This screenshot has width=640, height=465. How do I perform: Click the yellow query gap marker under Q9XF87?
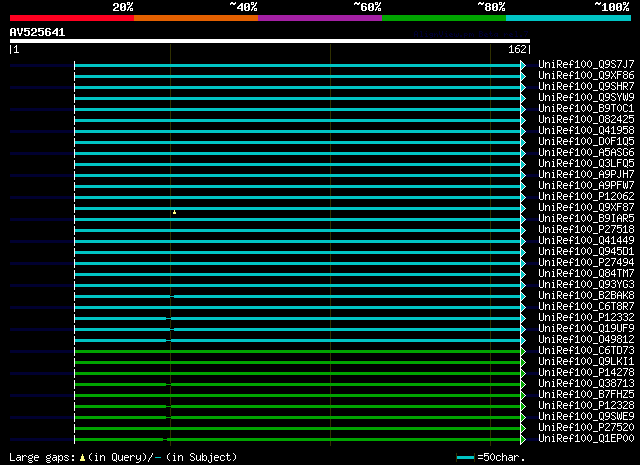[174, 212]
